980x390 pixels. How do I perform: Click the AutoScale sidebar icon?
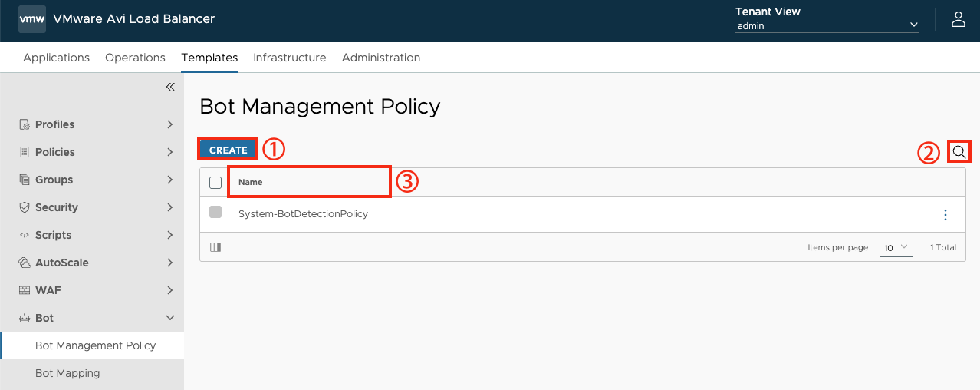click(24, 263)
